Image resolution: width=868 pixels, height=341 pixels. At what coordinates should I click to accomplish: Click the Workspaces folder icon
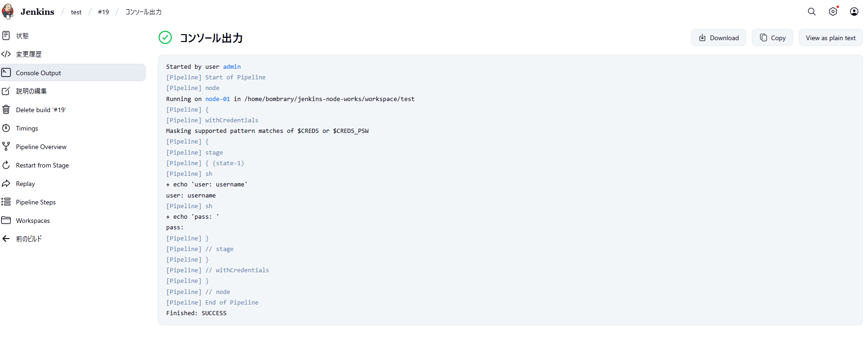point(6,221)
